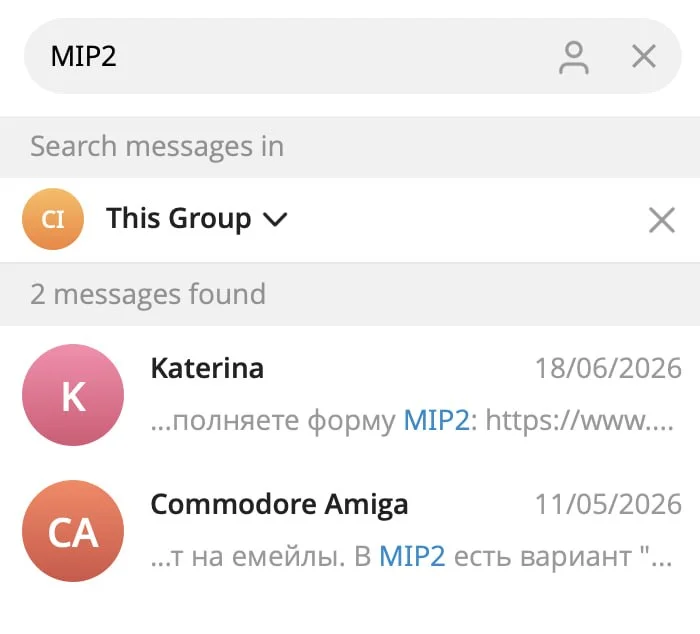Viewport: 700px width, 634px height.
Task: Click the Commodore Amiga CA avatar
Action: pyautogui.click(x=73, y=531)
